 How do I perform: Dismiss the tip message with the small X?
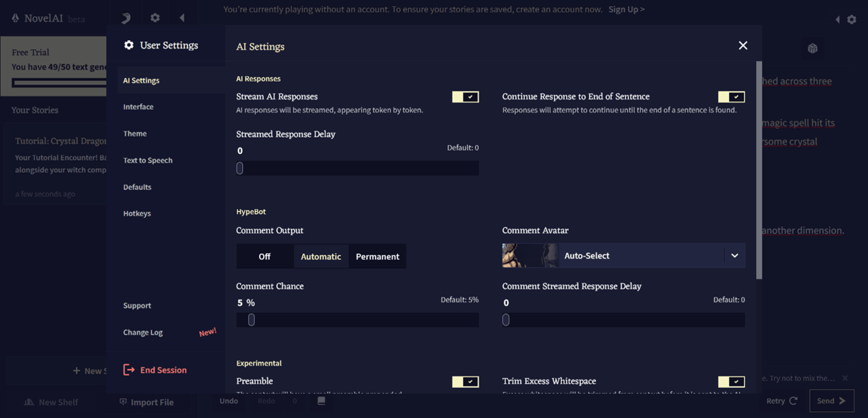pos(845,378)
